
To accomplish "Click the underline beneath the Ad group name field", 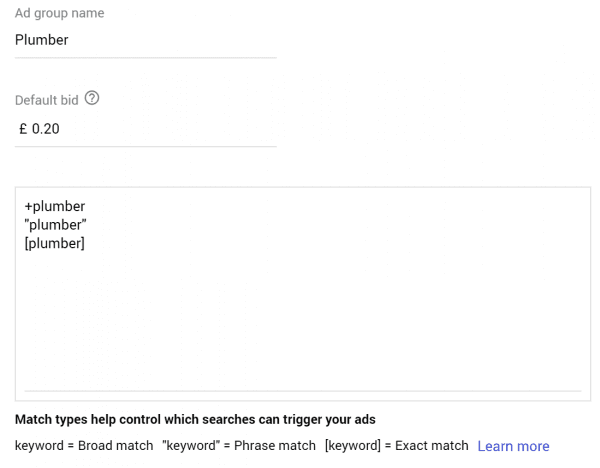I will pyautogui.click(x=145, y=58).
